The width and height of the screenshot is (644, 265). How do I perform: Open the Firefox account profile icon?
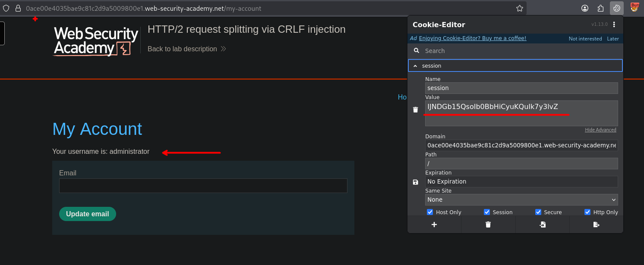click(x=585, y=8)
